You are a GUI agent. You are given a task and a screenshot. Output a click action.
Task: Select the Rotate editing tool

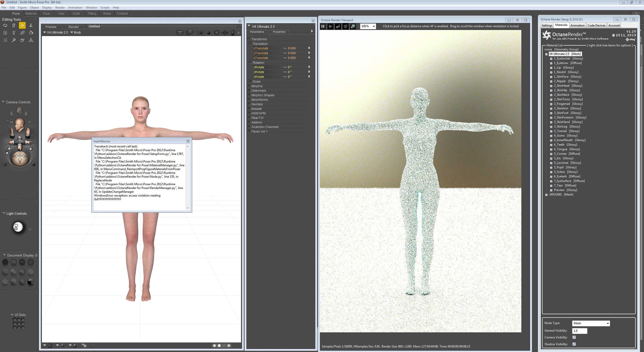(5, 25)
